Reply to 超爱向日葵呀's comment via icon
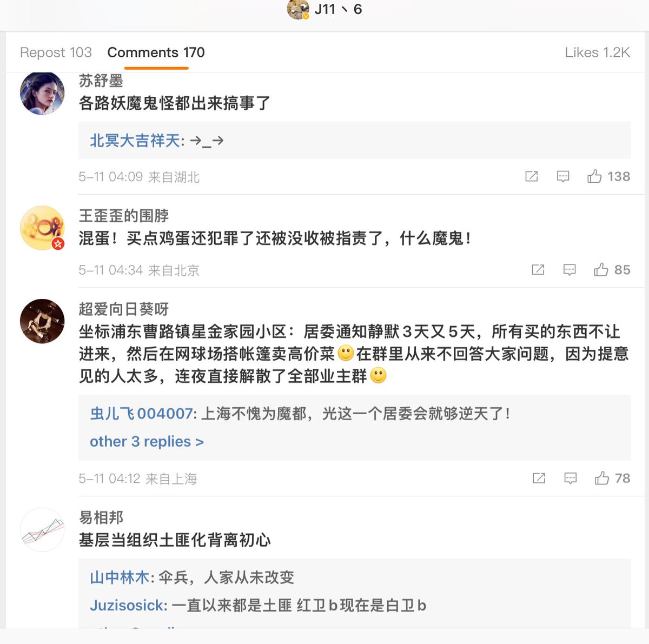649x644 pixels. 571,478
